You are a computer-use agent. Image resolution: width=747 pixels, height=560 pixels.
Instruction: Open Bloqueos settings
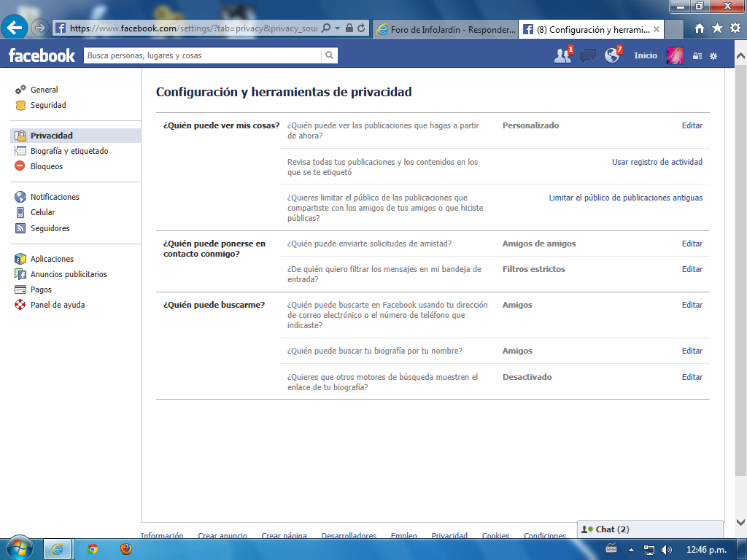tap(46, 166)
